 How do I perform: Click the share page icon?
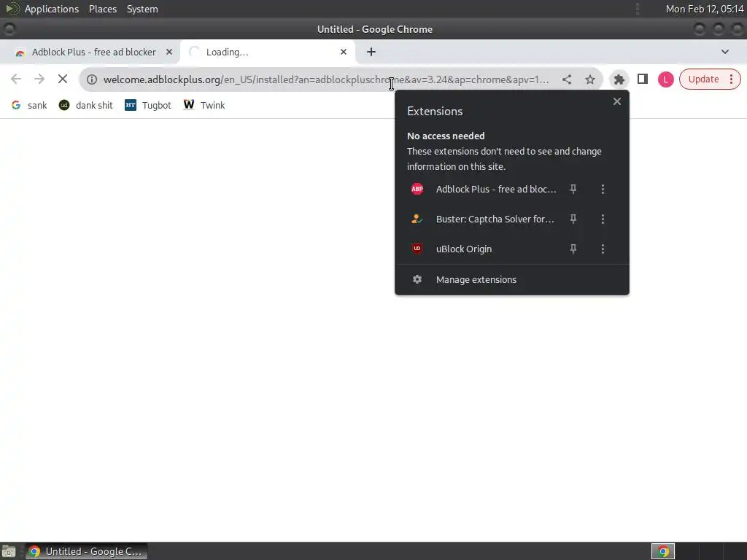(x=566, y=79)
